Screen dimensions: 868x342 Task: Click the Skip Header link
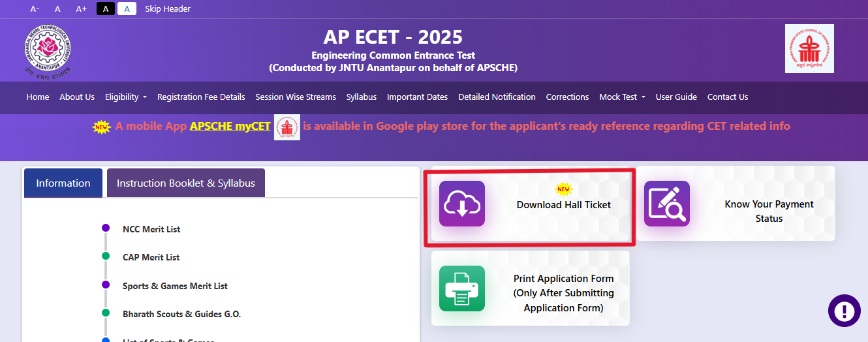pos(168,8)
